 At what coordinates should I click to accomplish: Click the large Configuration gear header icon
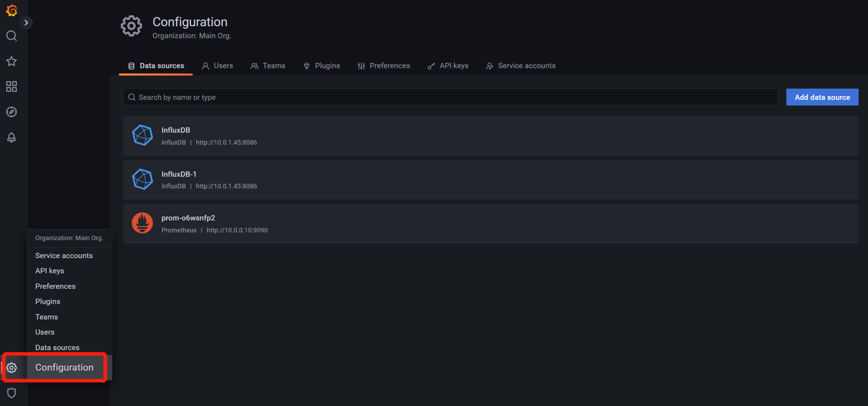131,26
